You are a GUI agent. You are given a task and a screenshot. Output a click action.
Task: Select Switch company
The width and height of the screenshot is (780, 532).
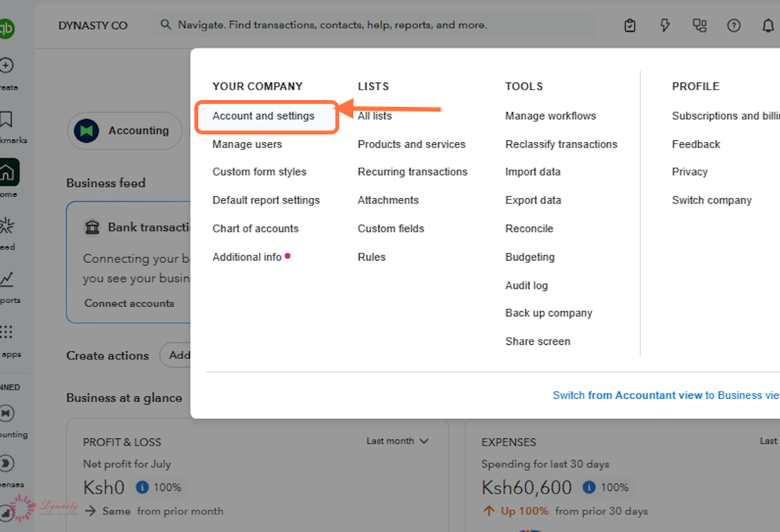tap(712, 200)
